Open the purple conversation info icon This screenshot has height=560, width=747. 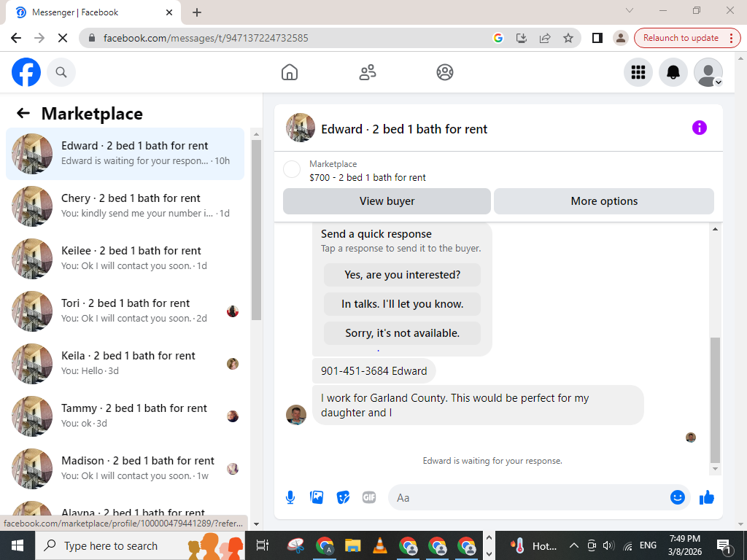click(700, 128)
